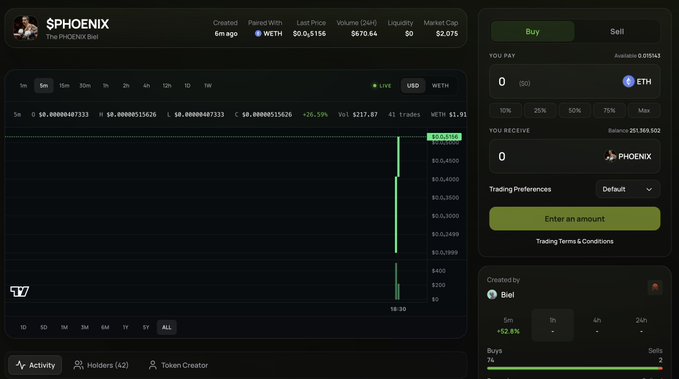Click the green LIVE indicator
This screenshot has width=679, height=379.
coord(382,86)
